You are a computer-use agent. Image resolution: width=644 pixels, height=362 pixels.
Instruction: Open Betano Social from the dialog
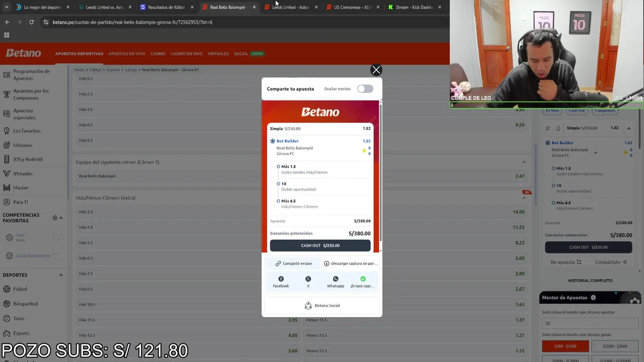[x=322, y=306]
